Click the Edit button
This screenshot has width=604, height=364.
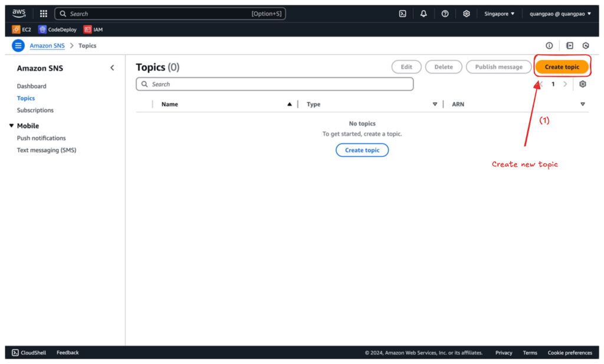point(406,67)
